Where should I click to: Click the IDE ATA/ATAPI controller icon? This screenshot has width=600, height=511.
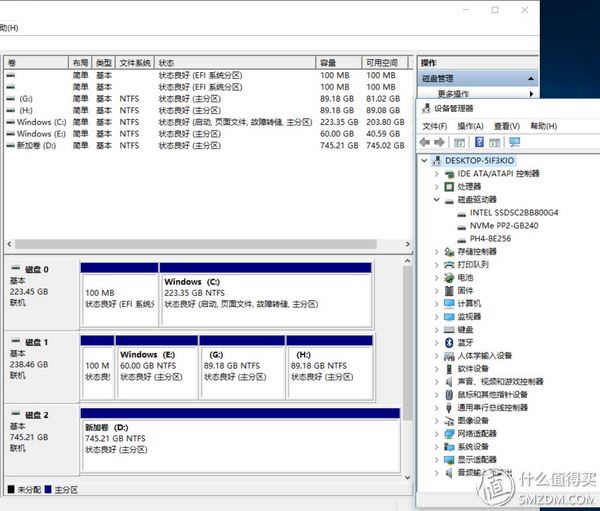[x=449, y=174]
